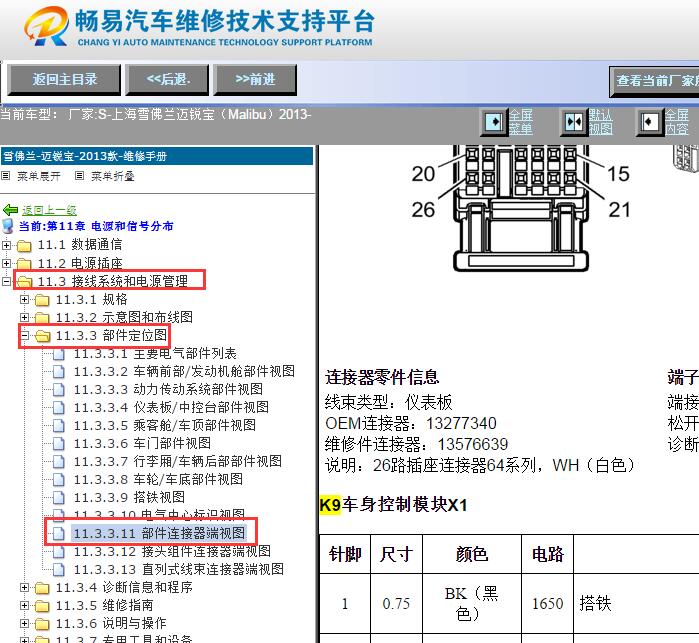Expand the 11.1 数据通信 node
Viewport: 699px width, 643px height.
pyautogui.click(x=6, y=245)
